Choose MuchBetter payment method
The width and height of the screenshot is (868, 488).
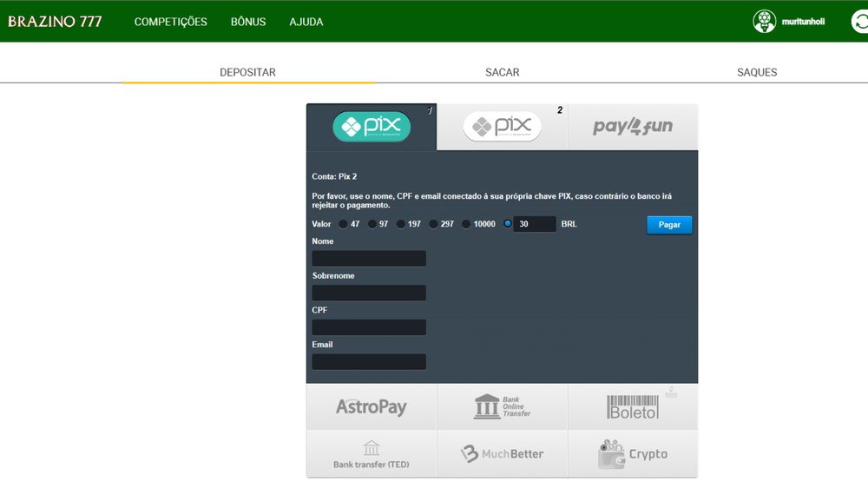(x=502, y=453)
